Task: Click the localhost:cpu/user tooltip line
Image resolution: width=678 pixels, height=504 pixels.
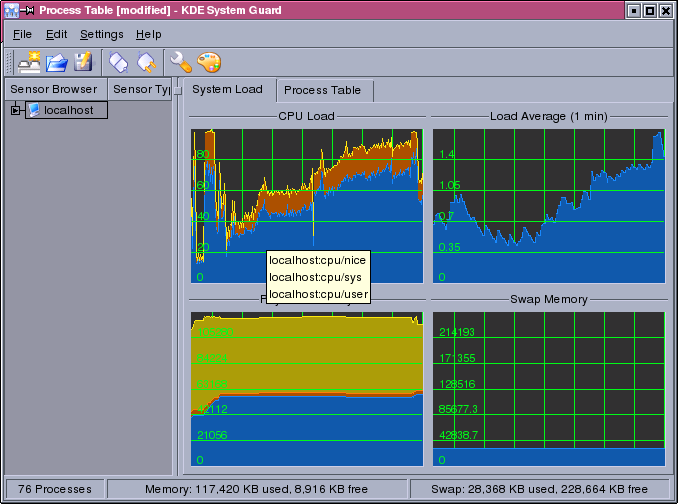Action: tap(319, 294)
